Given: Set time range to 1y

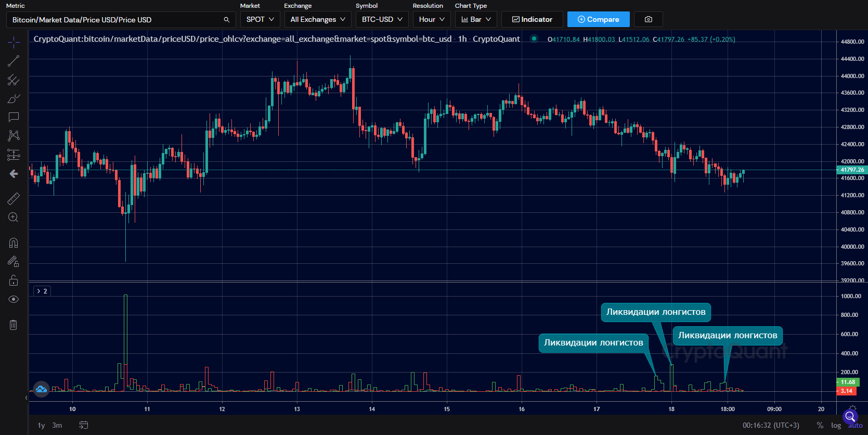Looking at the screenshot, I should pyautogui.click(x=41, y=425).
